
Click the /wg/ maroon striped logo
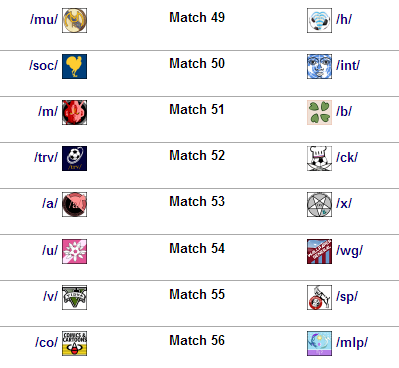coord(319,251)
